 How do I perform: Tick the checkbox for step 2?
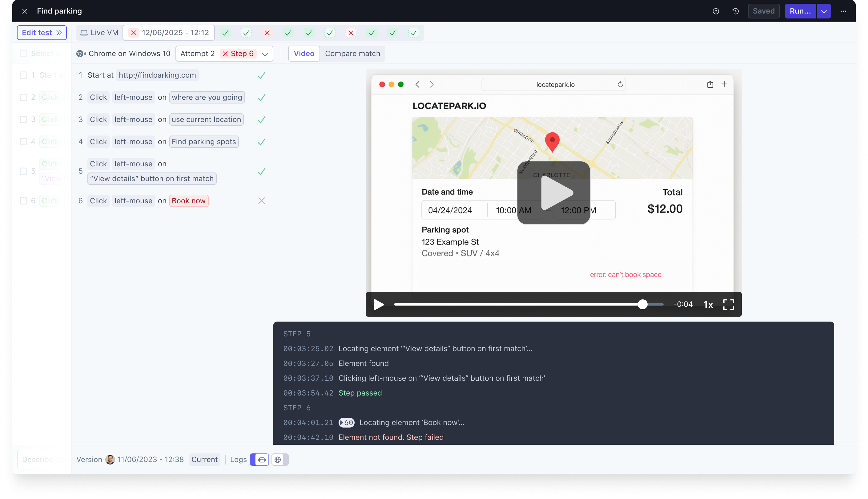point(23,97)
